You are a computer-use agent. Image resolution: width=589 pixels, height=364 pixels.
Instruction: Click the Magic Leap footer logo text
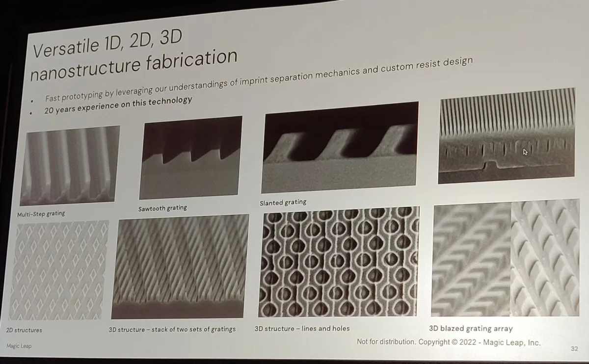pyautogui.click(x=19, y=346)
